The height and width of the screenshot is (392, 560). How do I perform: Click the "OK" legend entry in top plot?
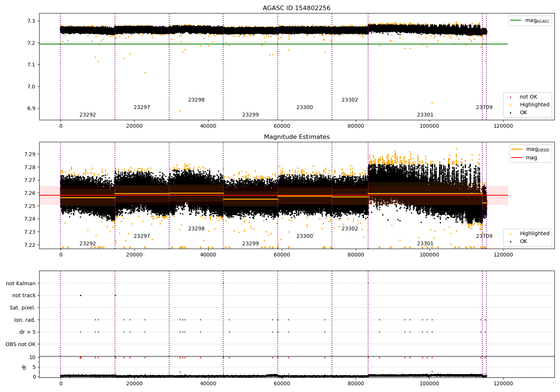pos(519,113)
